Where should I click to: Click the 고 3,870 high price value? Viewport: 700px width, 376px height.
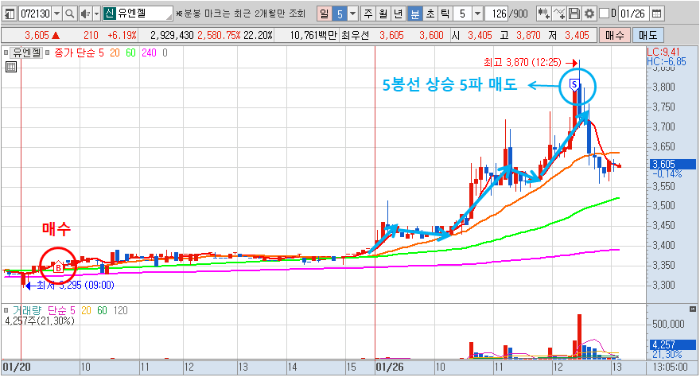[528, 35]
